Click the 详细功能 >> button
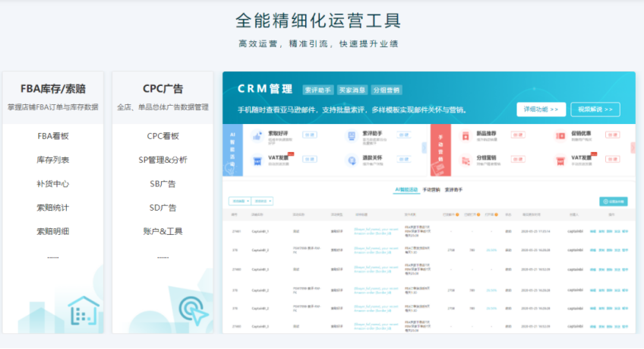The height and width of the screenshot is (349, 644). click(x=541, y=109)
